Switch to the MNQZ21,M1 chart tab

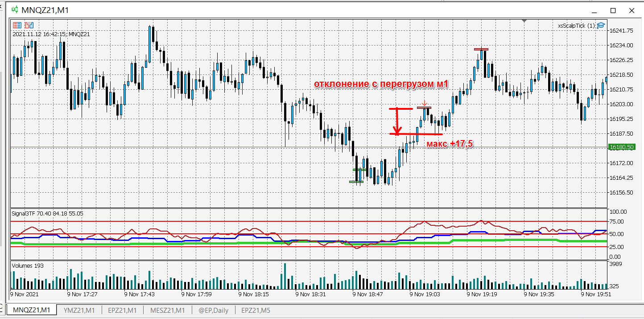point(31,310)
